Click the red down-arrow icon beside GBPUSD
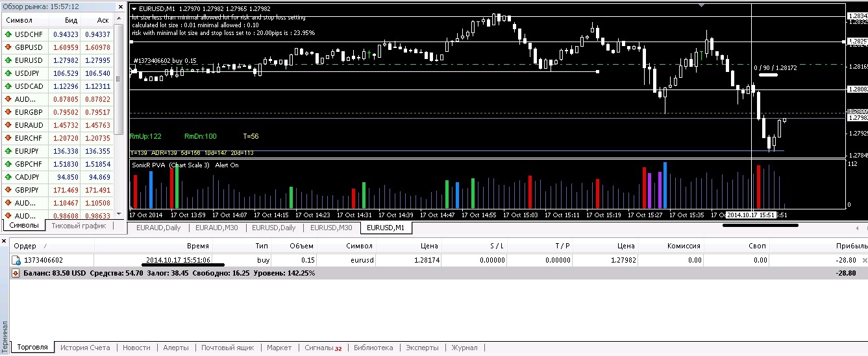 pyautogui.click(x=8, y=47)
